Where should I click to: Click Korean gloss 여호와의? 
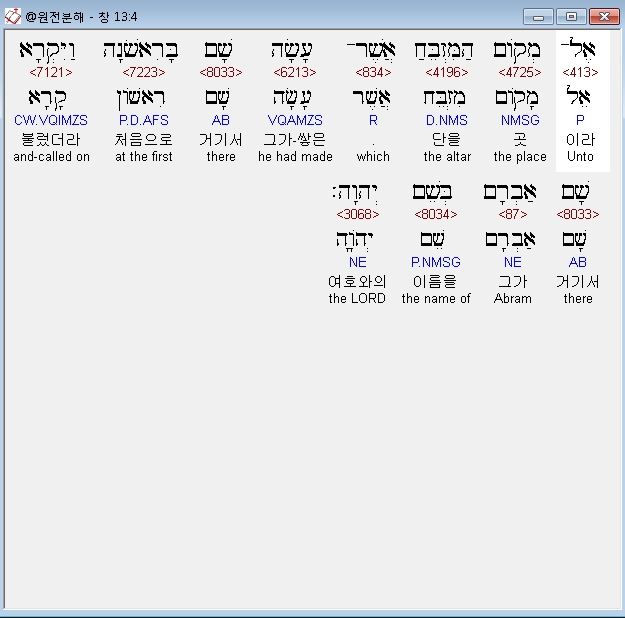pos(358,282)
